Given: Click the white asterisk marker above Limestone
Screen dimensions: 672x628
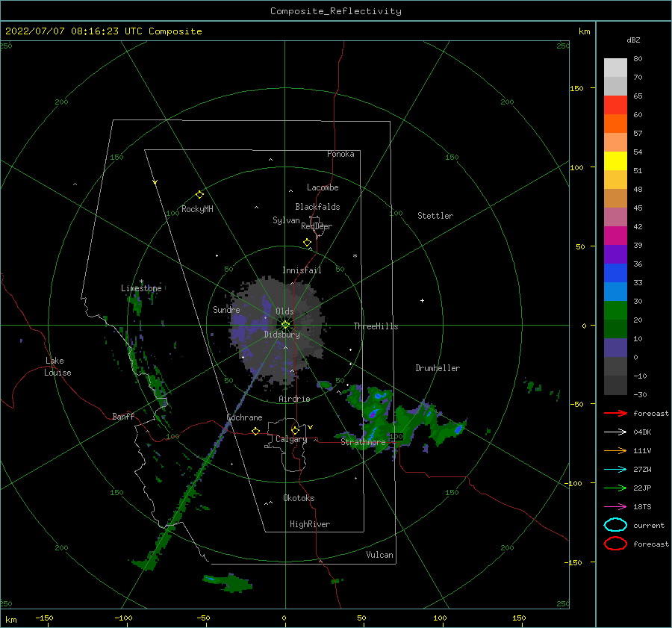Looking at the screenshot, I should tap(141, 282).
